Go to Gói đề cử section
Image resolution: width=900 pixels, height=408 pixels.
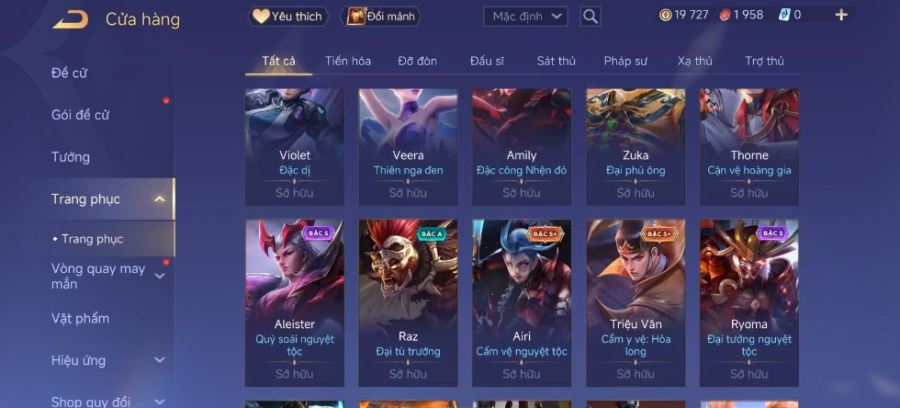80,115
